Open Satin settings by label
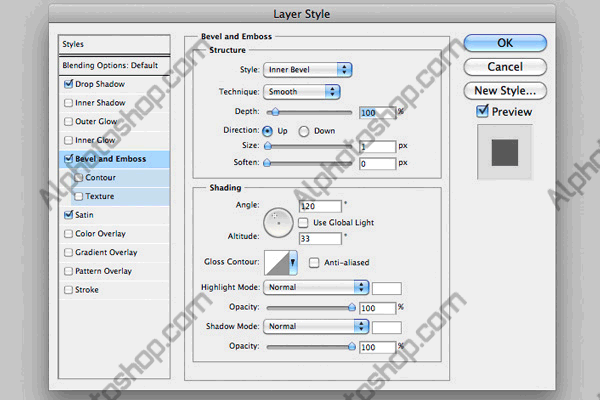 pyautogui.click(x=84, y=215)
